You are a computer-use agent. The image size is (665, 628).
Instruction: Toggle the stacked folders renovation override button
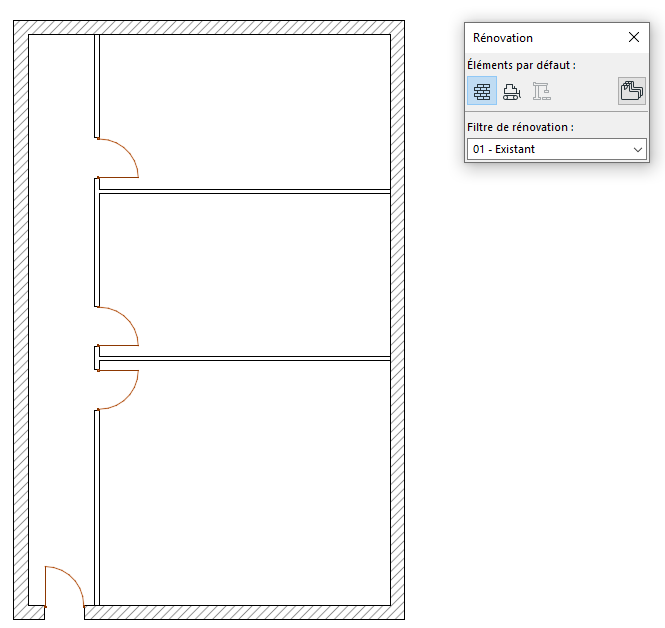pyautogui.click(x=631, y=91)
